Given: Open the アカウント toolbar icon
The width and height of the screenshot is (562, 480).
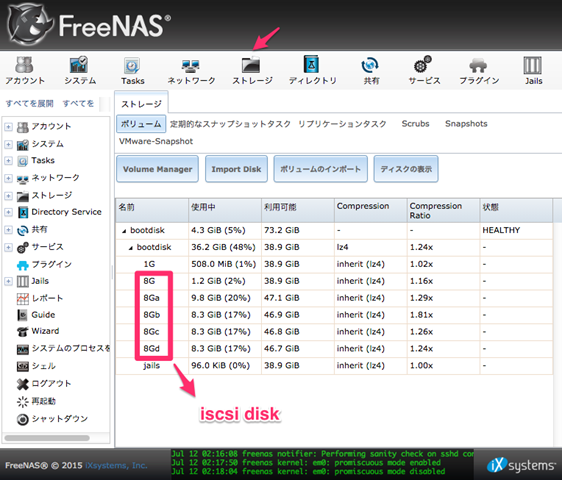Looking at the screenshot, I should point(25,71).
